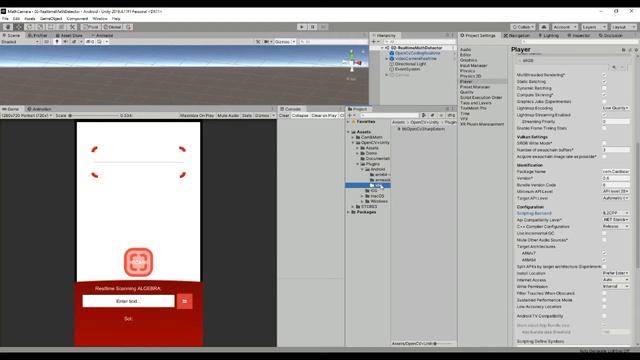
Task: Open the Component menu
Action: [x=77, y=19]
